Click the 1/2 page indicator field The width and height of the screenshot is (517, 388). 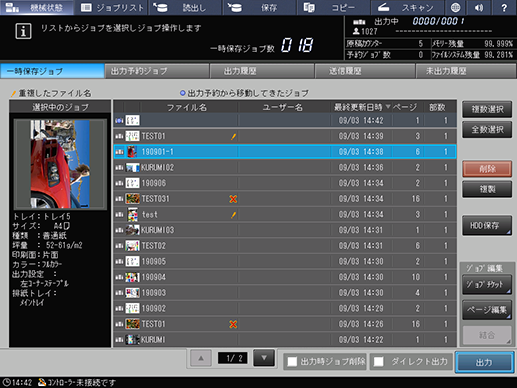pos(232,358)
